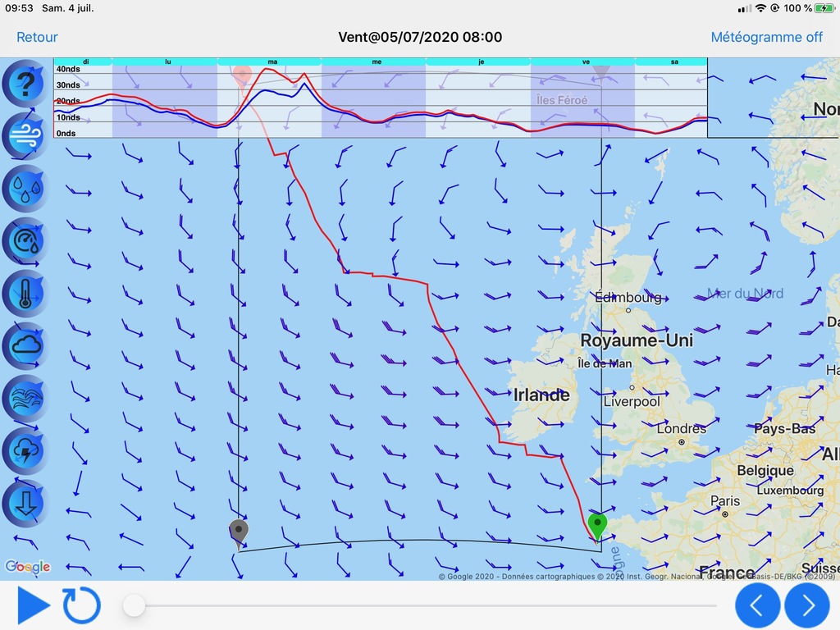The image size is (840, 630).
Task: Tap the Pays-Bas map label
Action: coord(785,428)
